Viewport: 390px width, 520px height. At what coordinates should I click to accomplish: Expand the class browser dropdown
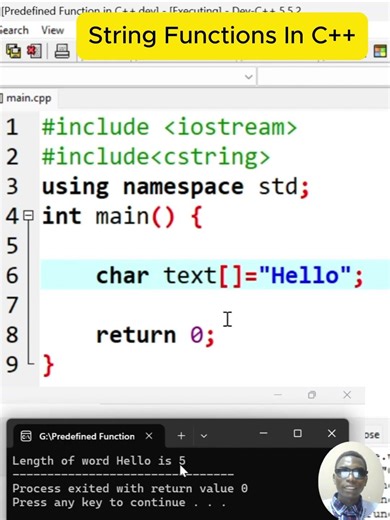[248, 77]
